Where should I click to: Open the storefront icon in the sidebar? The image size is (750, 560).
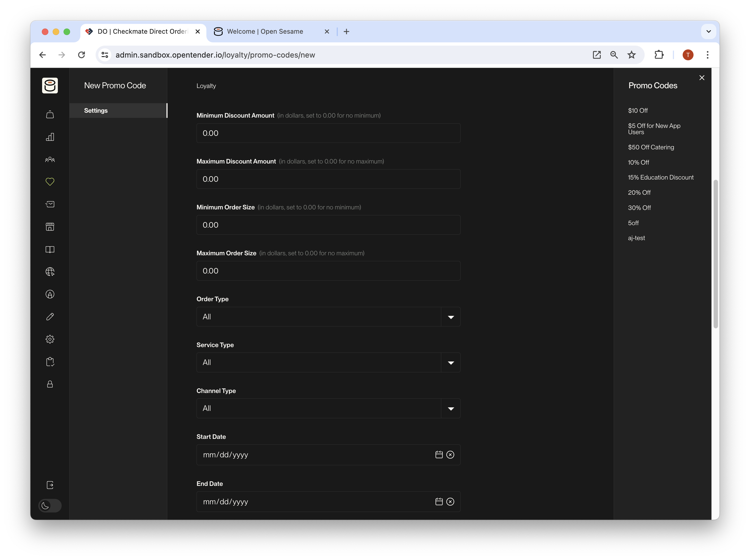tap(50, 227)
